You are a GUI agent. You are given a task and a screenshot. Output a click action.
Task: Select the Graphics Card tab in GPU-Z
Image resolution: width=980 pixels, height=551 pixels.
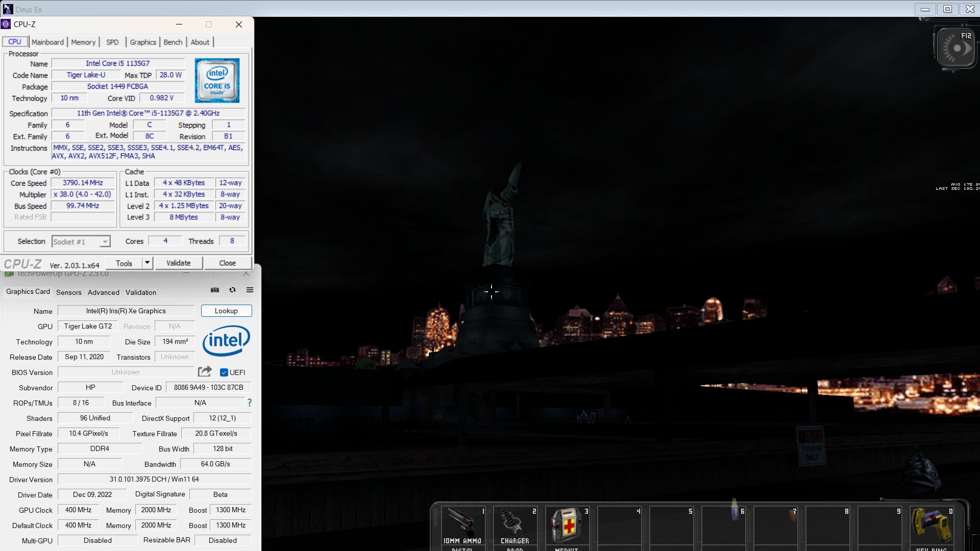point(28,292)
